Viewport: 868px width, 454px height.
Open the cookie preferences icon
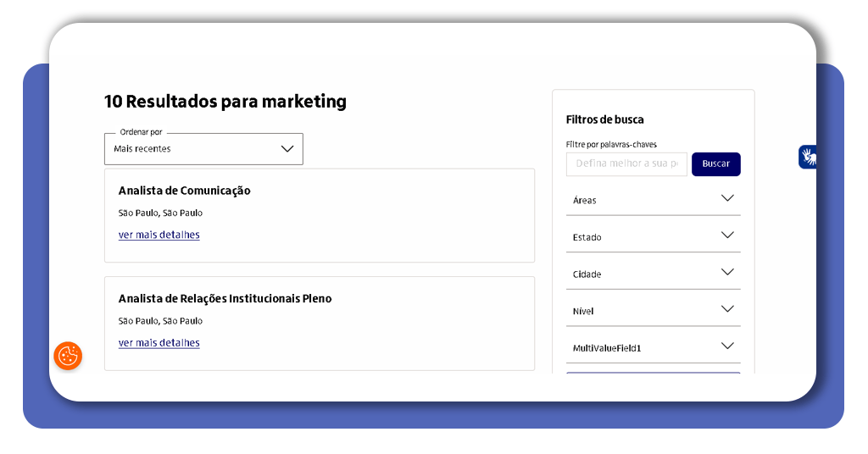coord(68,356)
